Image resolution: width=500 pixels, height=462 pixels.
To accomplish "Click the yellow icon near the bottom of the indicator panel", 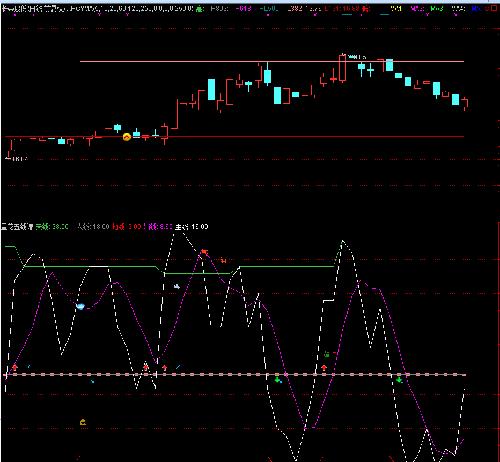I will 83,422.
